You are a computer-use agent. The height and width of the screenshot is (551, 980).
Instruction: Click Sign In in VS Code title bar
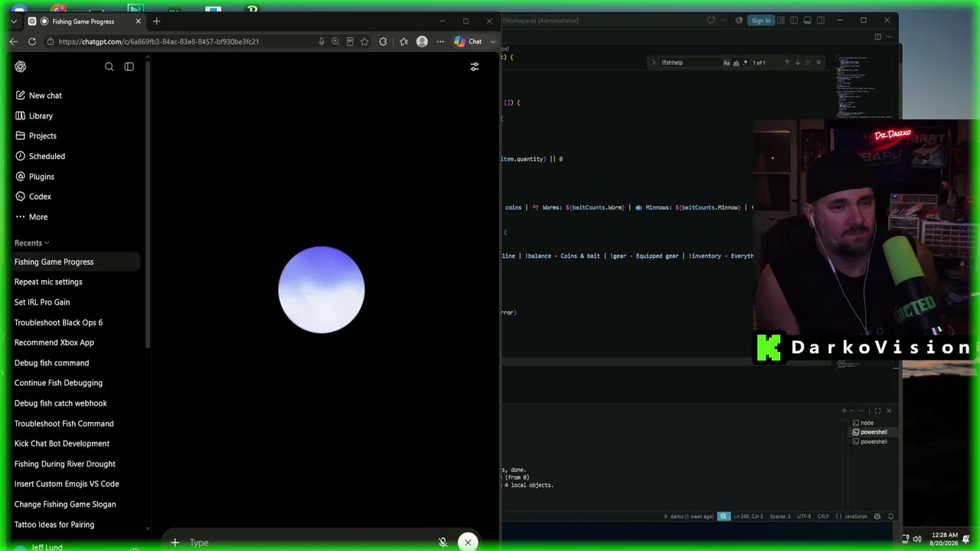pyautogui.click(x=761, y=21)
